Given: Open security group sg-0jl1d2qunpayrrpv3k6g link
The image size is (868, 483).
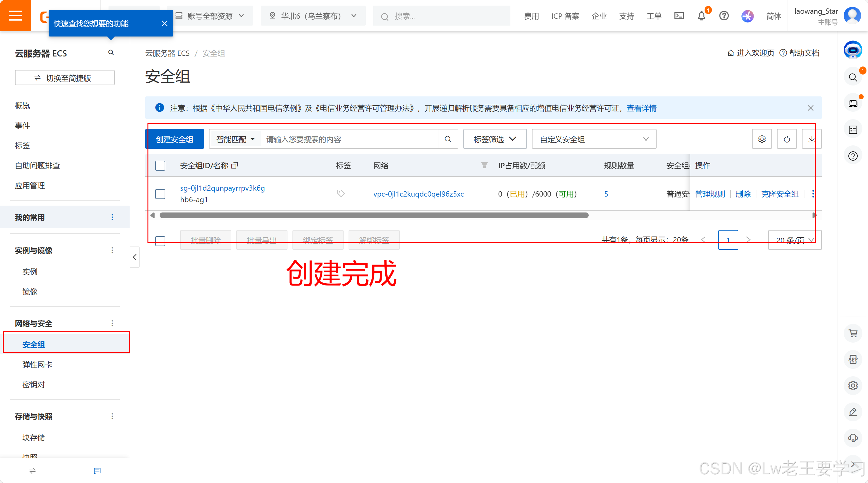Looking at the screenshot, I should (222, 188).
